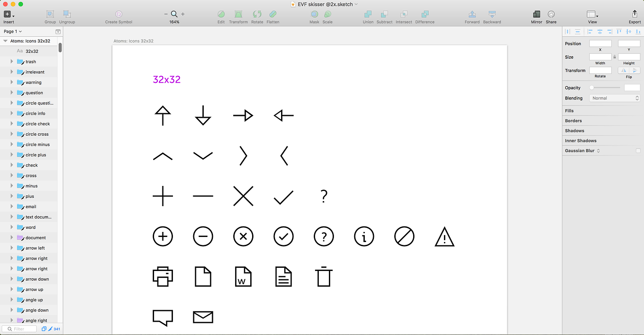Click the Ungroup toolbar icon

67,14
